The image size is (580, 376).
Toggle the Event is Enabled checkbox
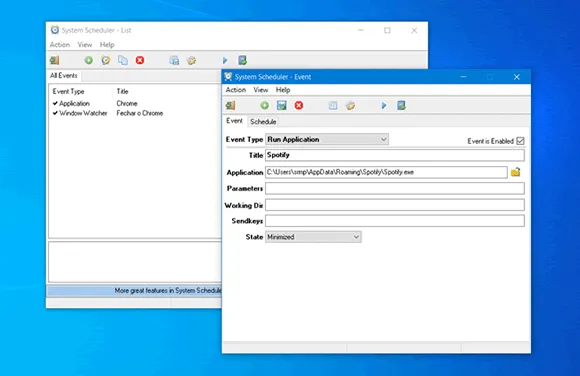coord(520,141)
